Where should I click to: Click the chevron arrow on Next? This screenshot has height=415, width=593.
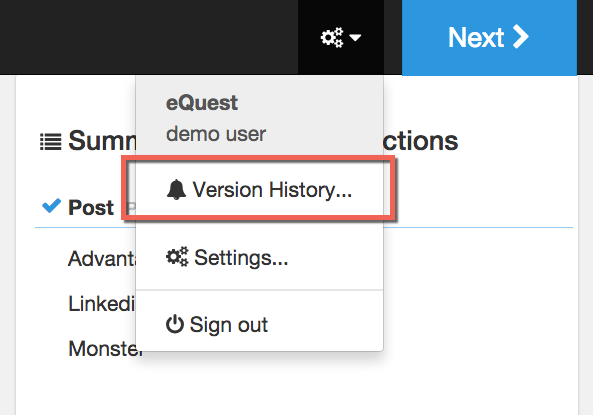click(x=521, y=37)
